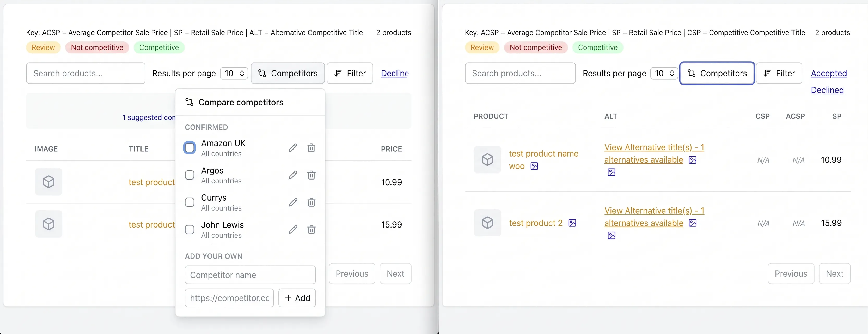This screenshot has height=334, width=868.
Task: Tick the Amazon UK checkbox
Action: click(x=189, y=147)
